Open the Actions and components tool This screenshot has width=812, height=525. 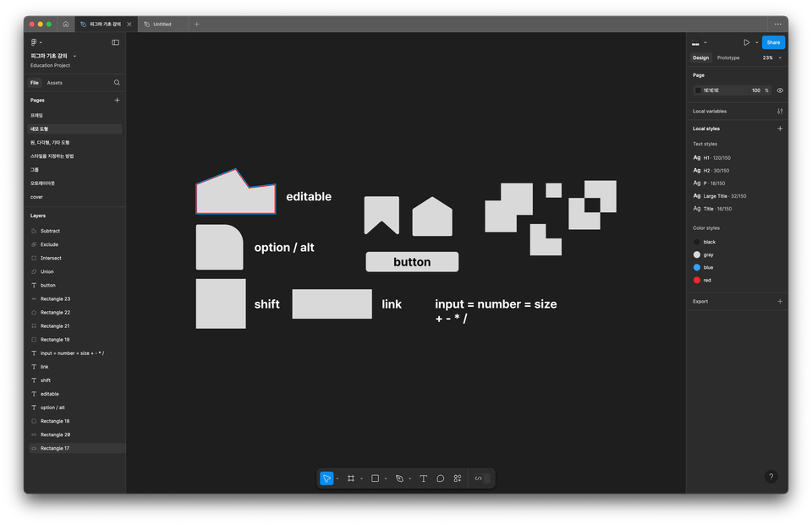tap(458, 479)
